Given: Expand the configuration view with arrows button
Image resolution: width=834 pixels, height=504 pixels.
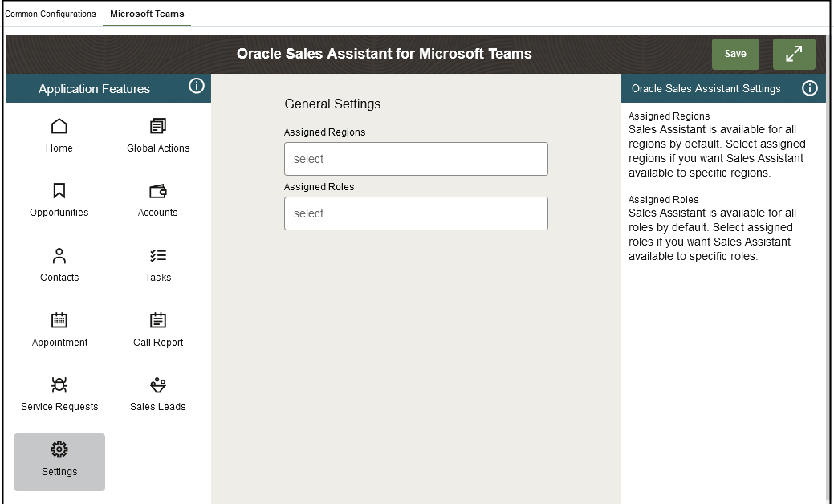Looking at the screenshot, I should (794, 54).
